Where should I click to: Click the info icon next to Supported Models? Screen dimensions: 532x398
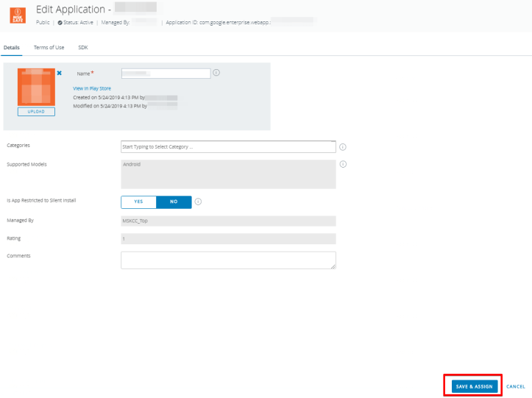343,164
